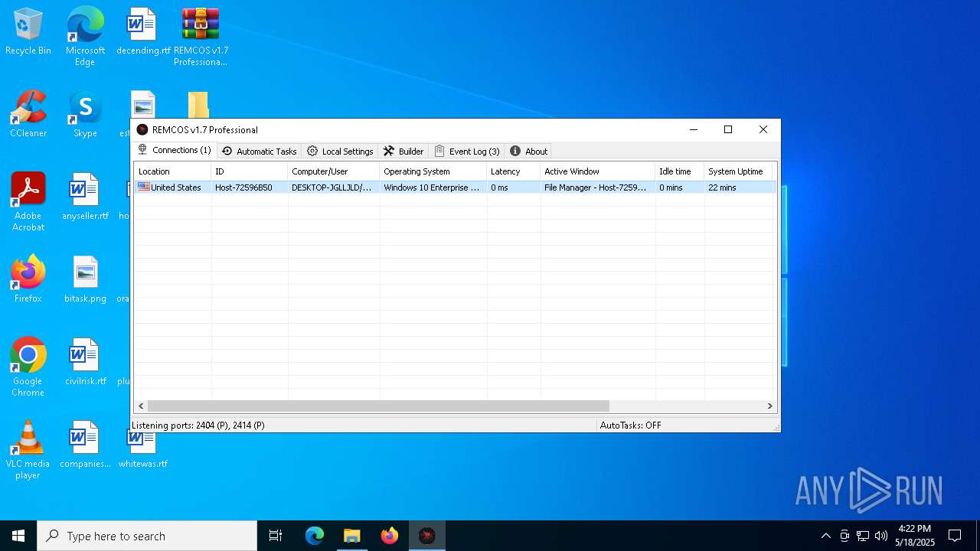
Task: Open the network tray icon
Action: pyautogui.click(x=863, y=536)
